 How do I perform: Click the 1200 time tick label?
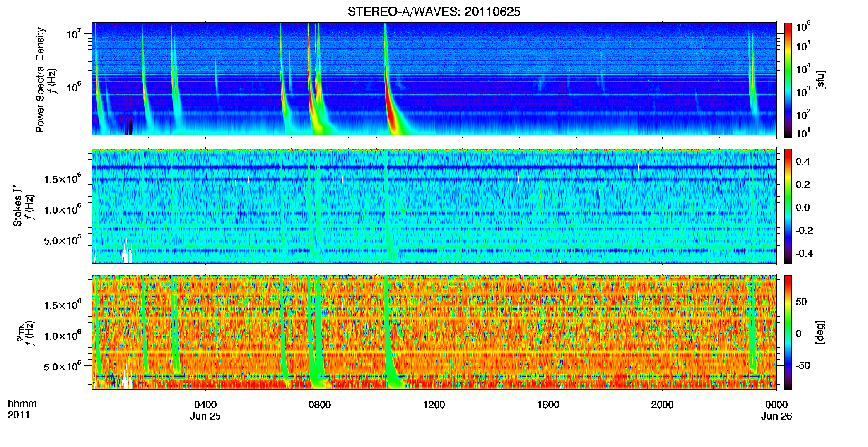(x=434, y=405)
